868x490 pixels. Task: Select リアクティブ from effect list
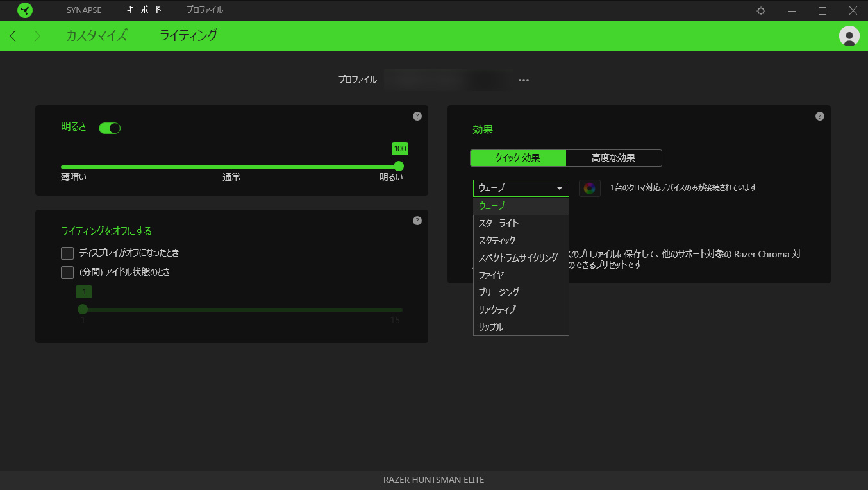[521, 310]
